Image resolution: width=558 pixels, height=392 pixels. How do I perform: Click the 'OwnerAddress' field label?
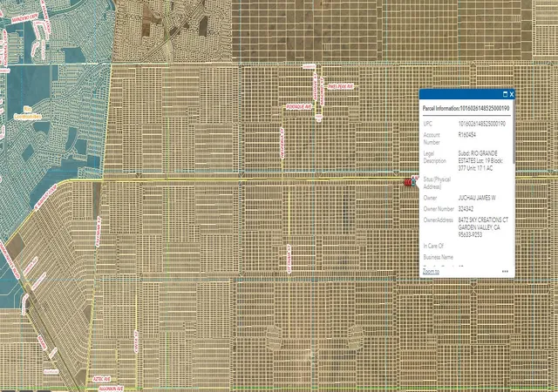tap(438, 220)
